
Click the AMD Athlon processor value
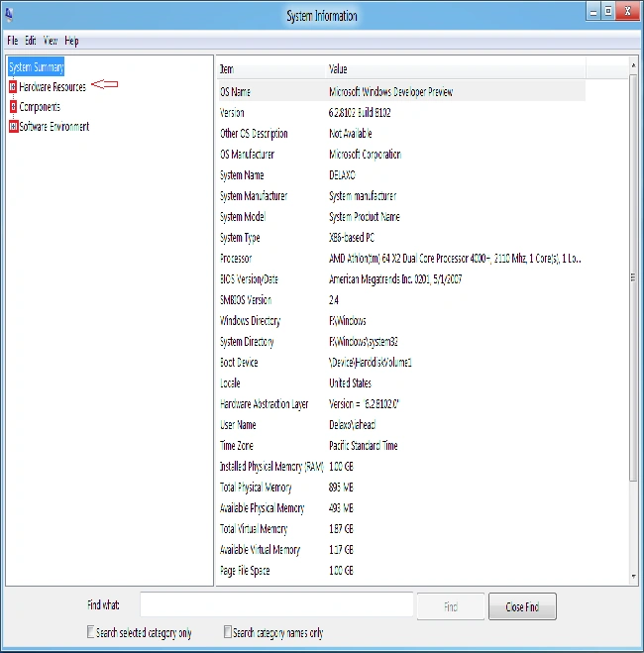point(455,259)
